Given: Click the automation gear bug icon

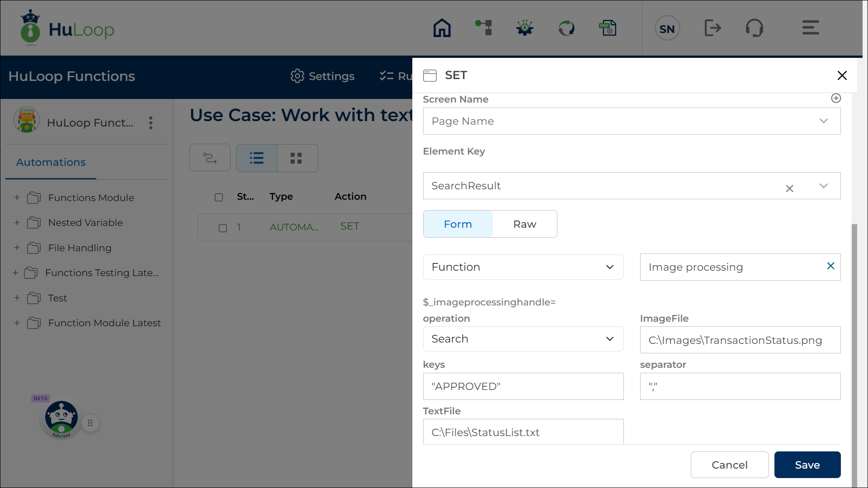Looking at the screenshot, I should tap(525, 28).
